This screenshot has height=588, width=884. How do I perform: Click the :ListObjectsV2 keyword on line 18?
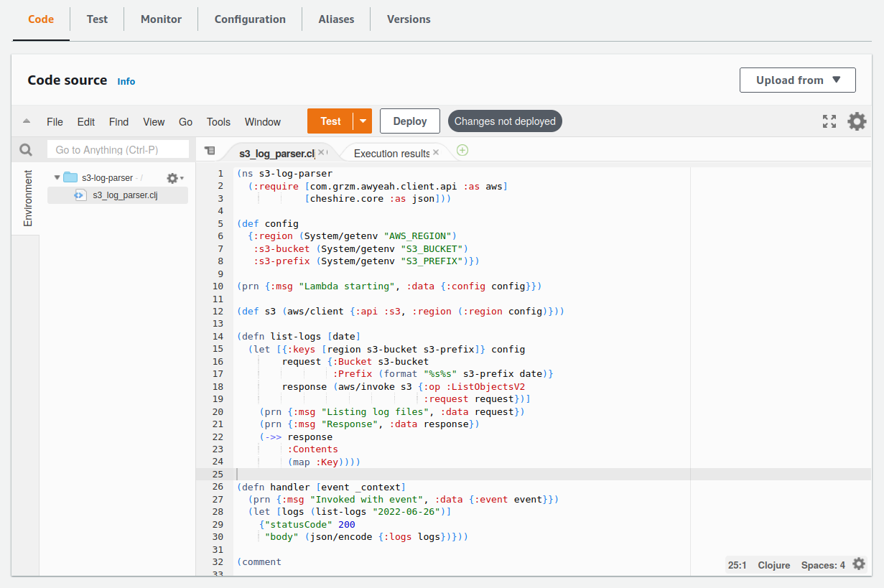tap(484, 386)
